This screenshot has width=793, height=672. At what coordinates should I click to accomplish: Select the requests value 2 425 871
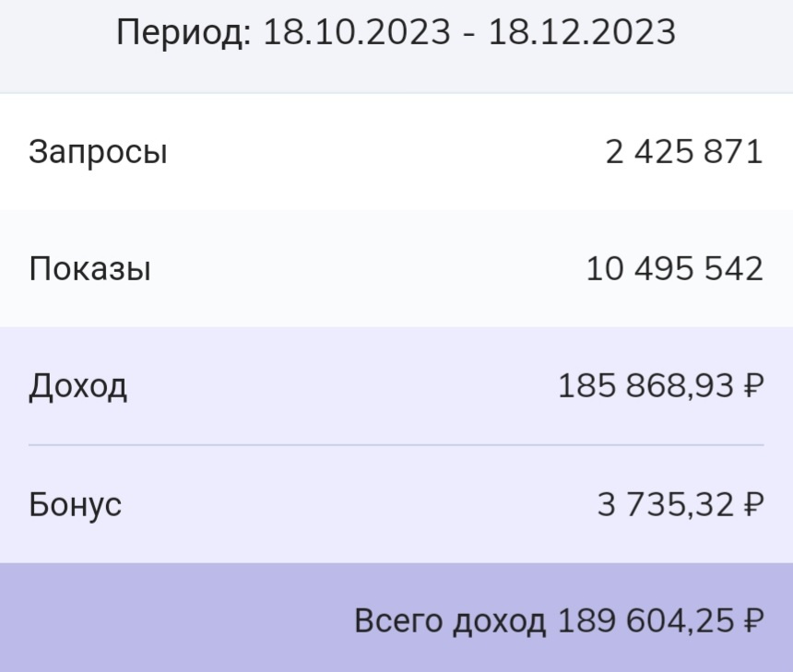coord(684,152)
